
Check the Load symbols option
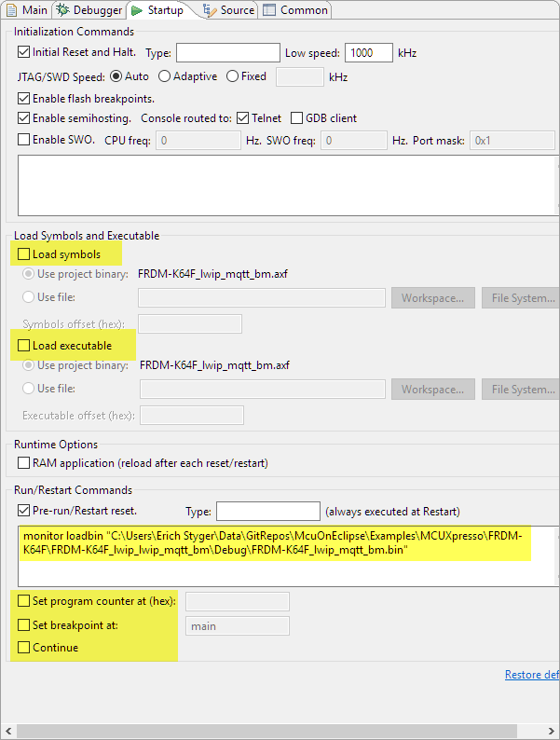tap(24, 254)
